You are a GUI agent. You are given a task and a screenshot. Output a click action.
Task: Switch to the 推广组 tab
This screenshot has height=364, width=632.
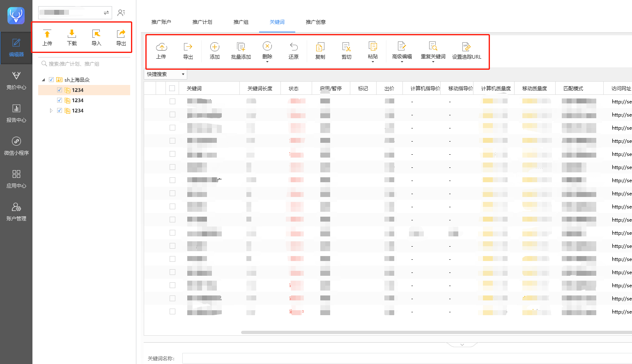click(x=241, y=22)
